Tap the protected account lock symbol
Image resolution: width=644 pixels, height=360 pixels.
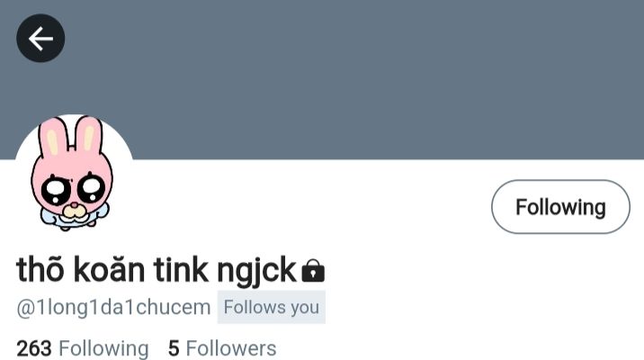(313, 270)
